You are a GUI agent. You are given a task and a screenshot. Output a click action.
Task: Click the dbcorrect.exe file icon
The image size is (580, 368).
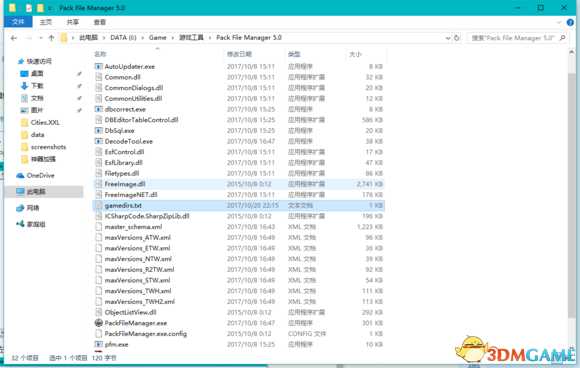98,109
